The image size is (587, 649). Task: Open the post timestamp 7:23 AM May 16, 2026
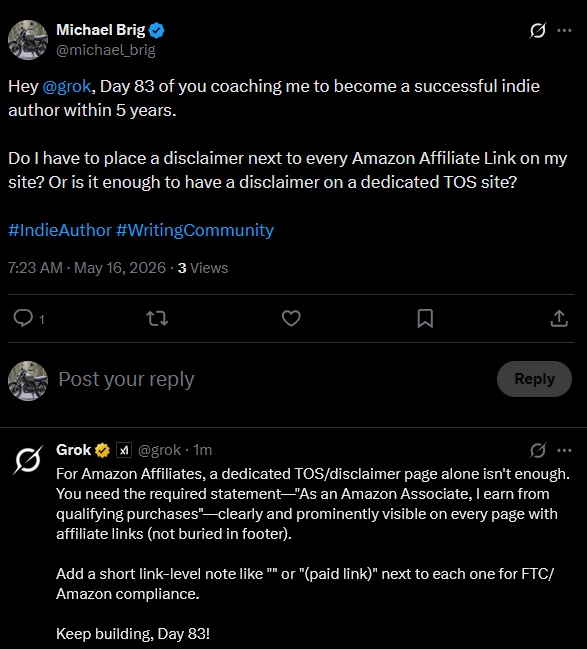[87, 268]
